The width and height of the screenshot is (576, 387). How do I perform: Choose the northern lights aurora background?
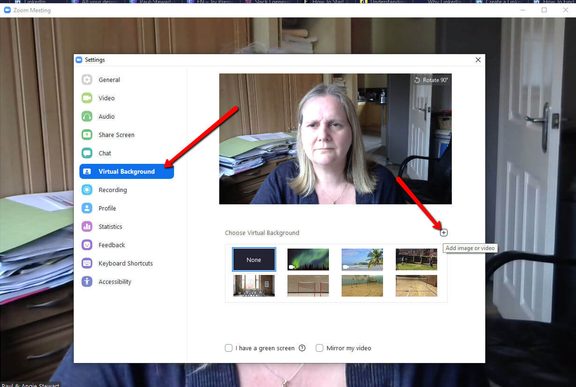point(308,260)
